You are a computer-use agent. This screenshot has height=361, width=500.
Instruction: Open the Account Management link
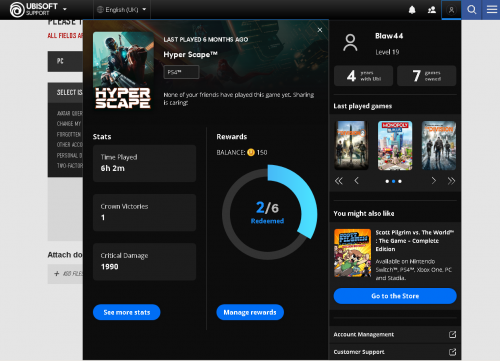(x=364, y=334)
